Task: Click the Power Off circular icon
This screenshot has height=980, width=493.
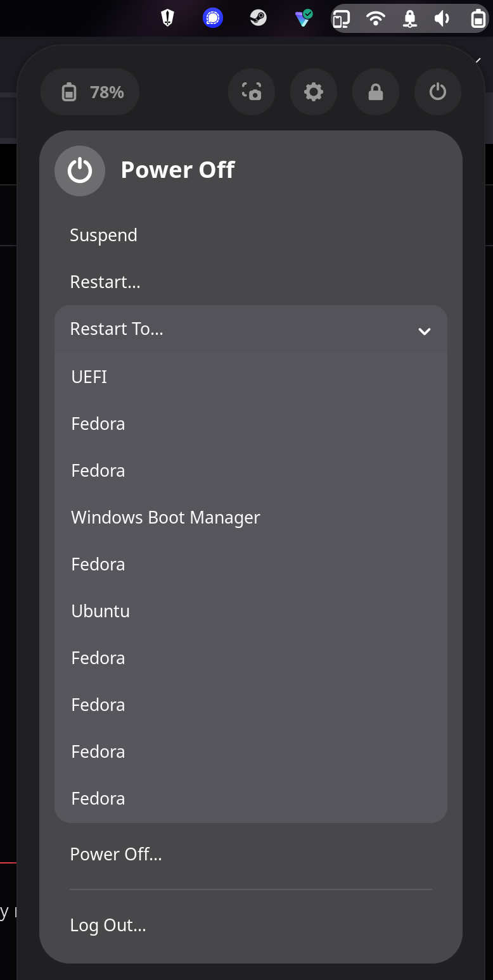Action: [80, 170]
